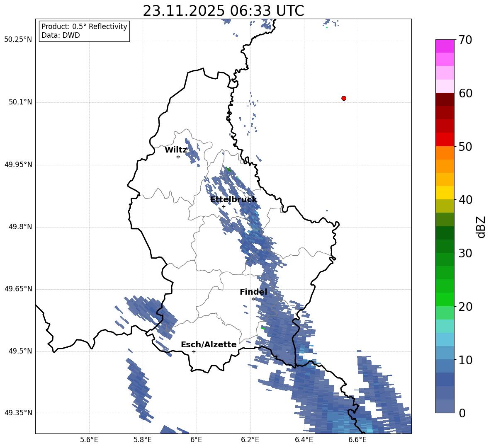
Task: Click the Ettelbruck station cross marker
Action: click(x=224, y=206)
